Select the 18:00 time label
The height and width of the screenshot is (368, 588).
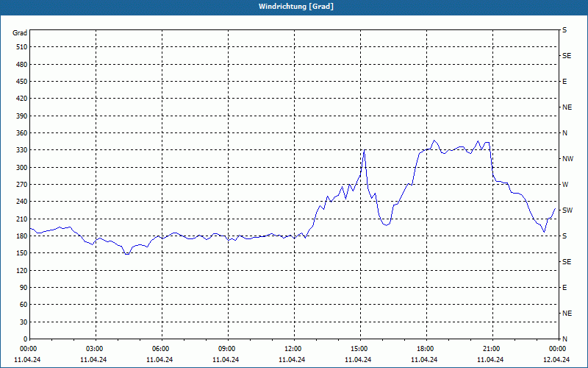tap(426, 349)
